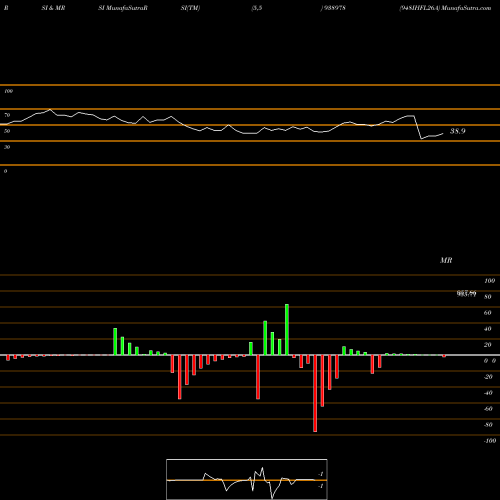Click the MR axis label -80

coord(488,425)
